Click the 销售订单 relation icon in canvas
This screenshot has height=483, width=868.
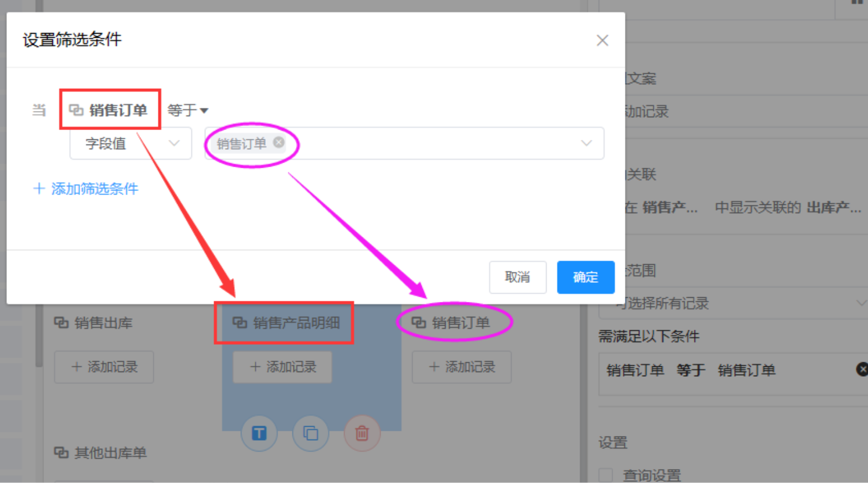418,322
